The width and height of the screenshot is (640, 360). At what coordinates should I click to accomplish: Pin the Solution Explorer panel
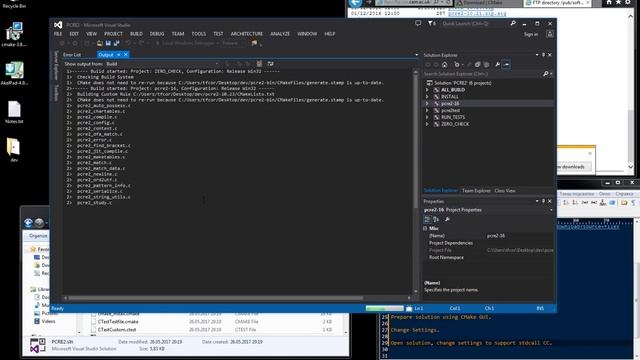pos(543,55)
